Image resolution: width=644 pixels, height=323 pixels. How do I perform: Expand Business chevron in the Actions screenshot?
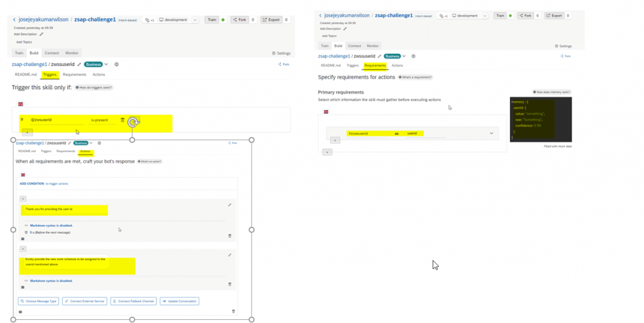91,143
